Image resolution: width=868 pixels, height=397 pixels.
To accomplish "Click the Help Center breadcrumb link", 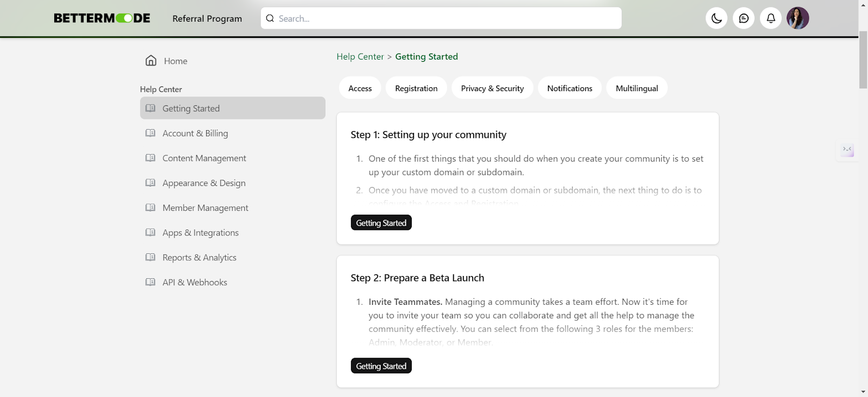I will (360, 56).
